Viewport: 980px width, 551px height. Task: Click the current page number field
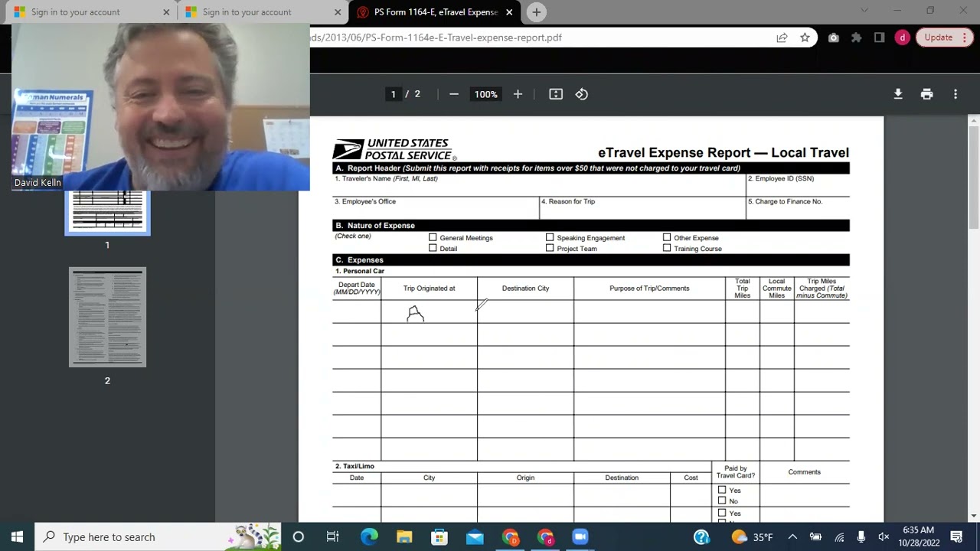(394, 94)
